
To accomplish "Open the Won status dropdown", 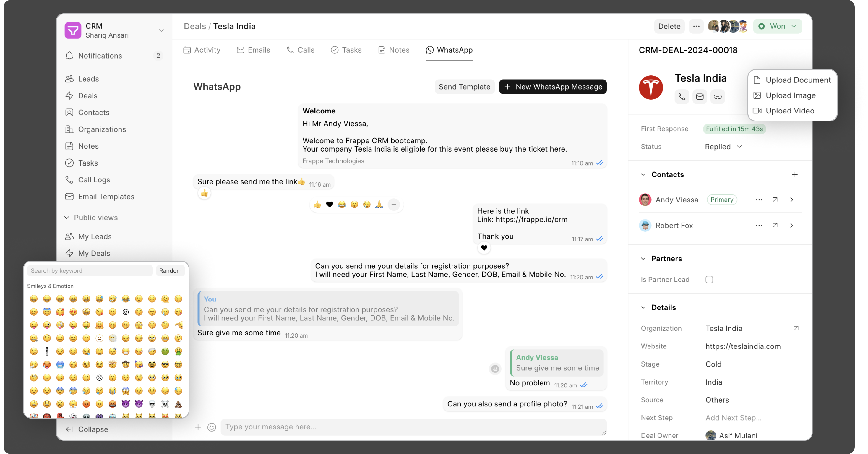I will coord(777,26).
